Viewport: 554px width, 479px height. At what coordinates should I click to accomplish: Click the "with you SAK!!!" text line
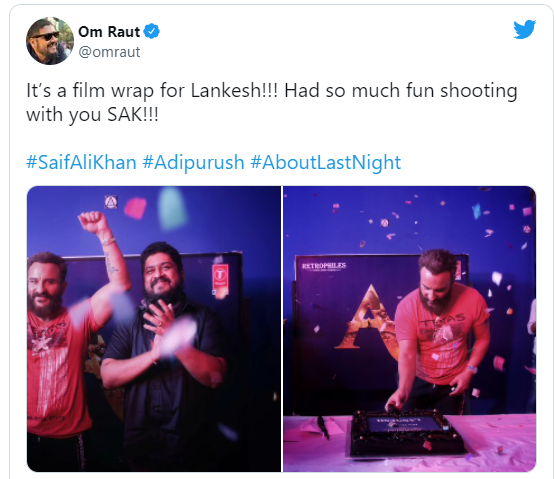pyautogui.click(x=92, y=115)
